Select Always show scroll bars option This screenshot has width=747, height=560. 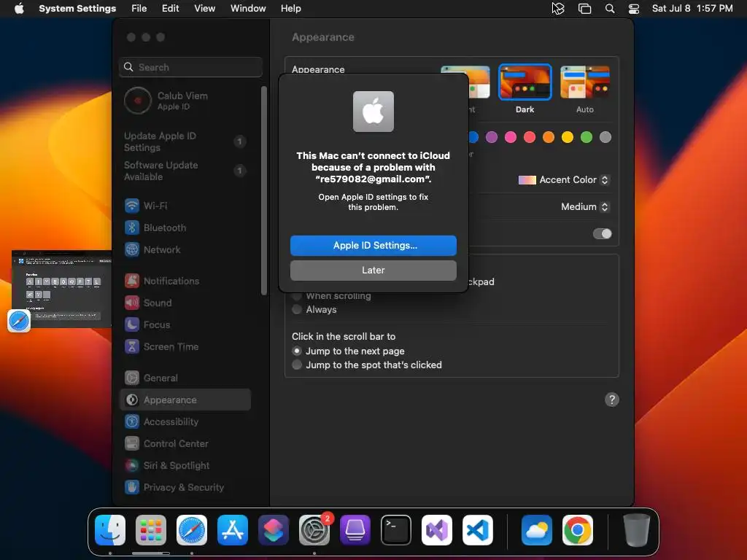(x=297, y=309)
